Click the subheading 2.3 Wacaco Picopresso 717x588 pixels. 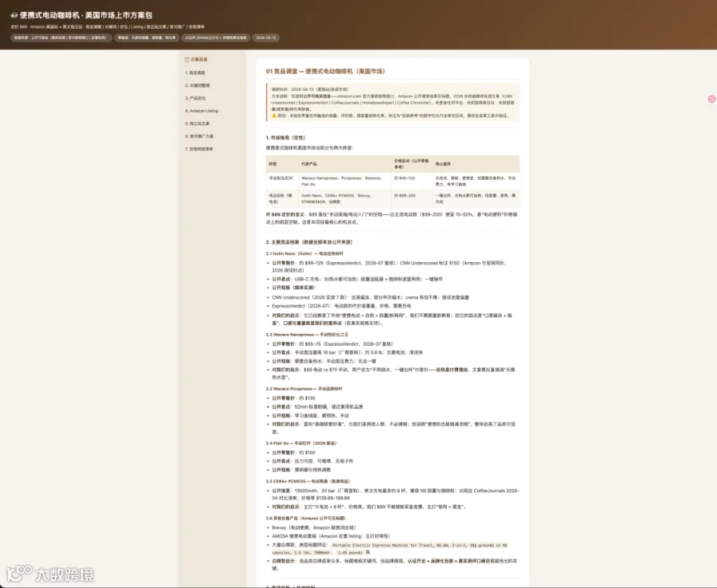point(304,389)
